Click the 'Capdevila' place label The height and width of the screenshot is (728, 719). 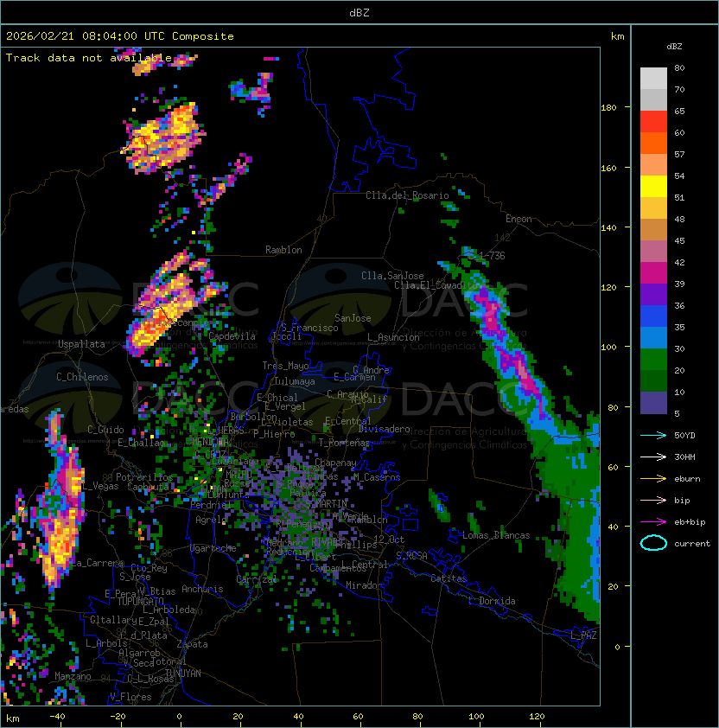232,336
